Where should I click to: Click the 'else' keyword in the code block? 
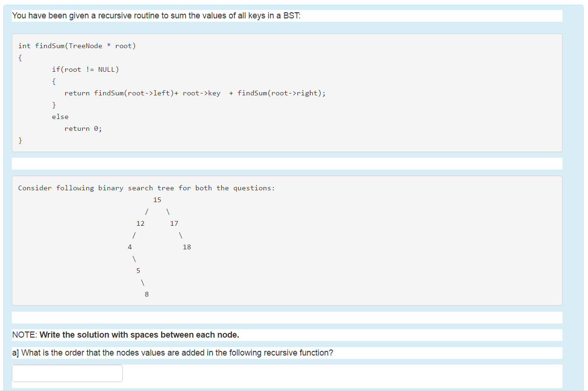(x=60, y=117)
